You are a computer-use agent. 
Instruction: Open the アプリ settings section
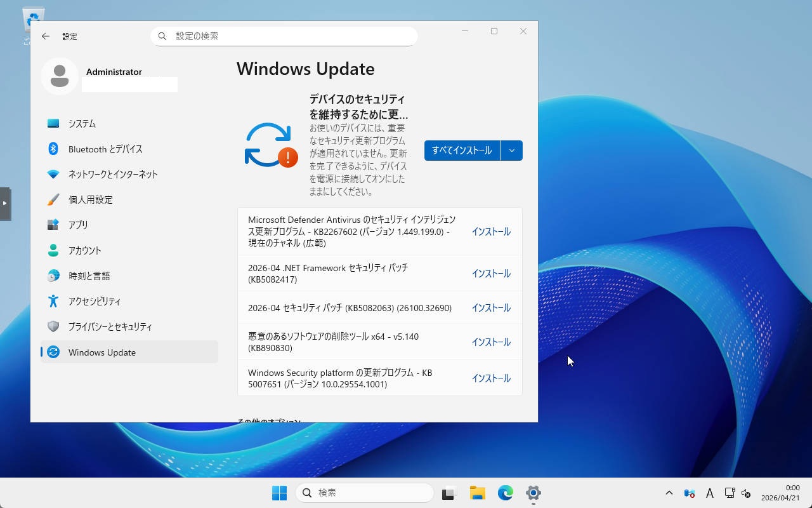tap(78, 225)
